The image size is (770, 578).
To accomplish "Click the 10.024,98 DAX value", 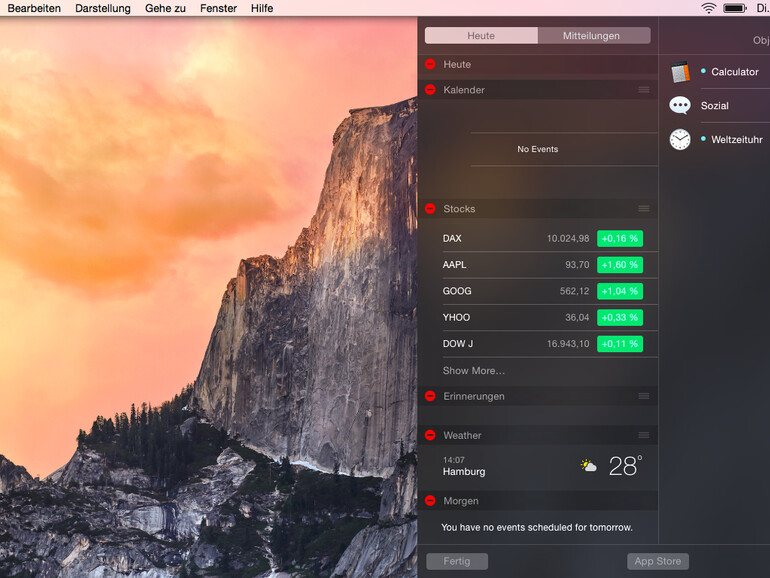I will coord(568,239).
